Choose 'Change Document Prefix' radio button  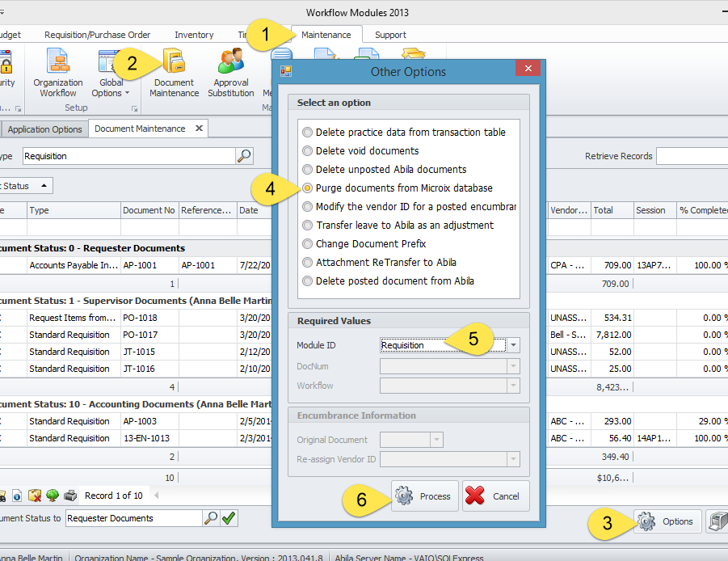pyautogui.click(x=308, y=244)
